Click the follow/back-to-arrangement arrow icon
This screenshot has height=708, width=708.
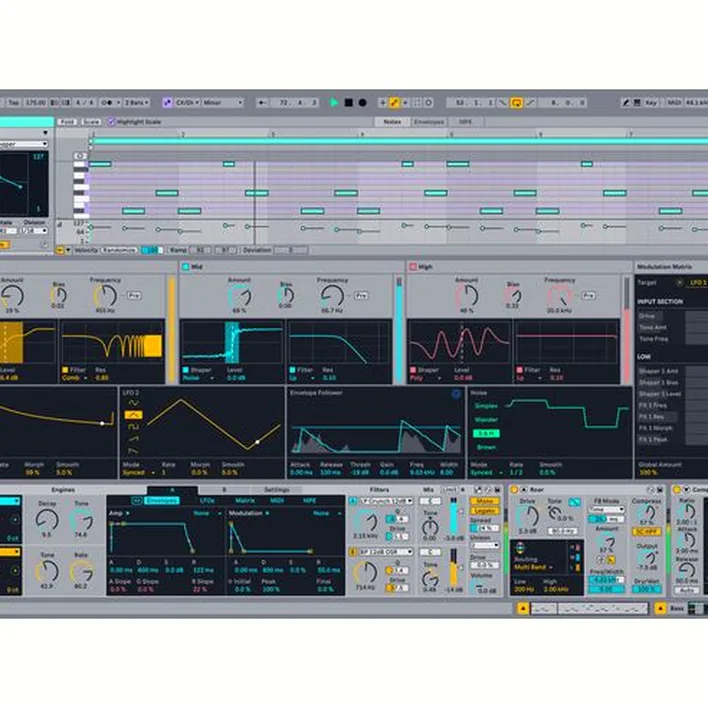pyautogui.click(x=262, y=103)
